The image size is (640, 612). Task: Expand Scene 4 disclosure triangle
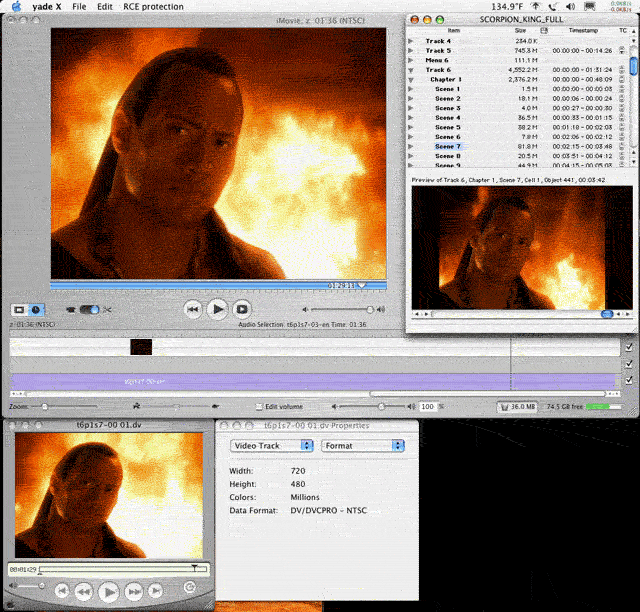coord(411,118)
